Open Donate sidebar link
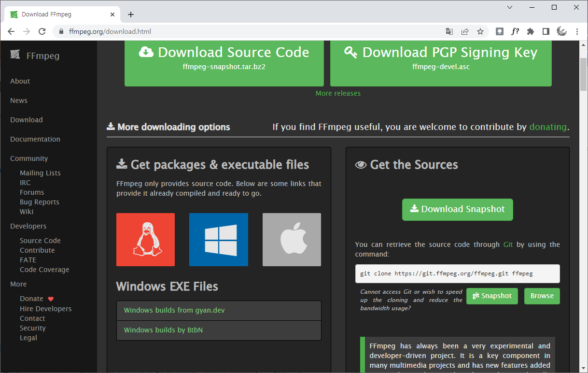The image size is (588, 373). 31,299
